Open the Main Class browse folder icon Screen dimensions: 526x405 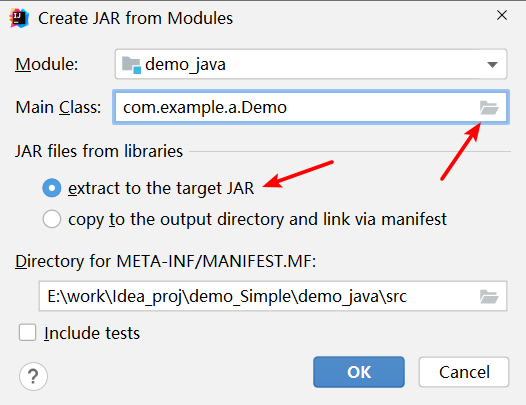point(489,107)
